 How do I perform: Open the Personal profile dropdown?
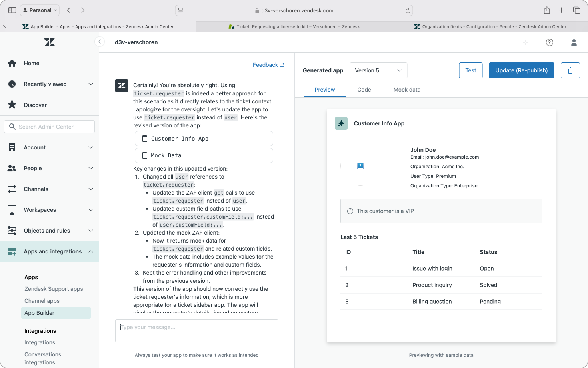(x=40, y=10)
